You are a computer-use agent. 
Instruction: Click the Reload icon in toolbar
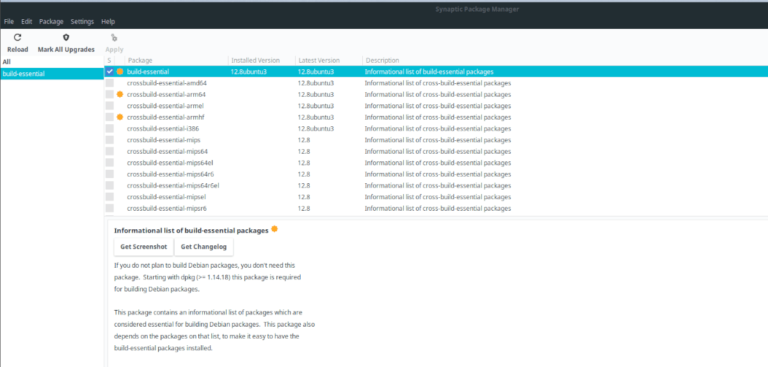(x=18, y=37)
